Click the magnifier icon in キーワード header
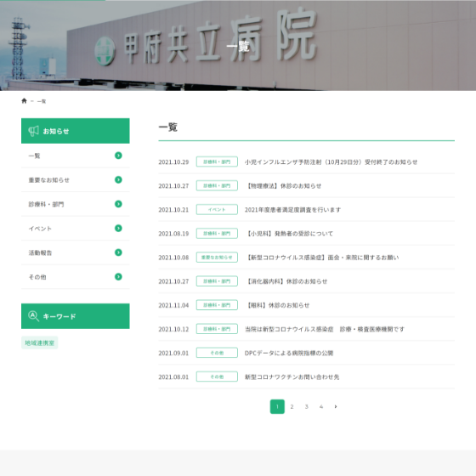The height and width of the screenshot is (476, 476). 33,316
